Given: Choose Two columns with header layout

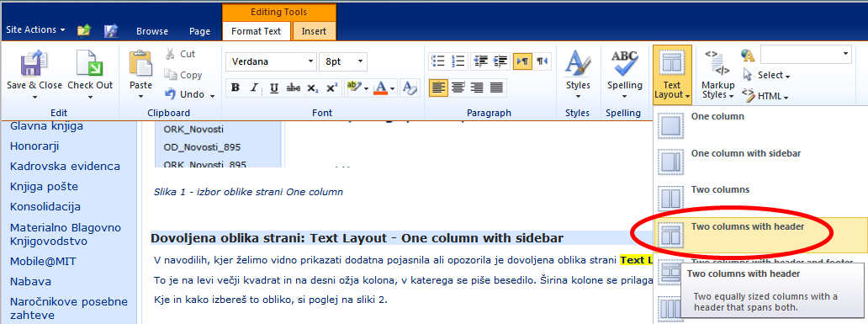Looking at the screenshot, I should click(x=760, y=235).
